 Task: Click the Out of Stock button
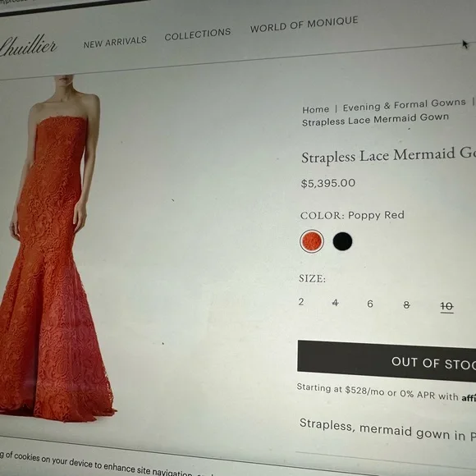387,361
